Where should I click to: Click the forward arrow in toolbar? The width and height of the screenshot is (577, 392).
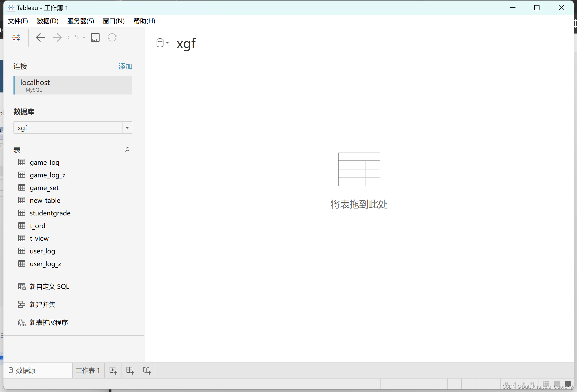(57, 37)
